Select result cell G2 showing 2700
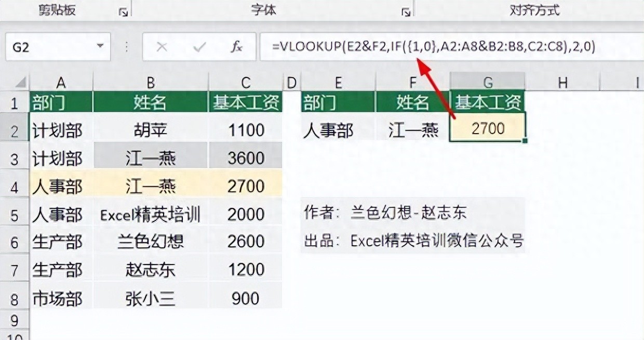 (488, 128)
